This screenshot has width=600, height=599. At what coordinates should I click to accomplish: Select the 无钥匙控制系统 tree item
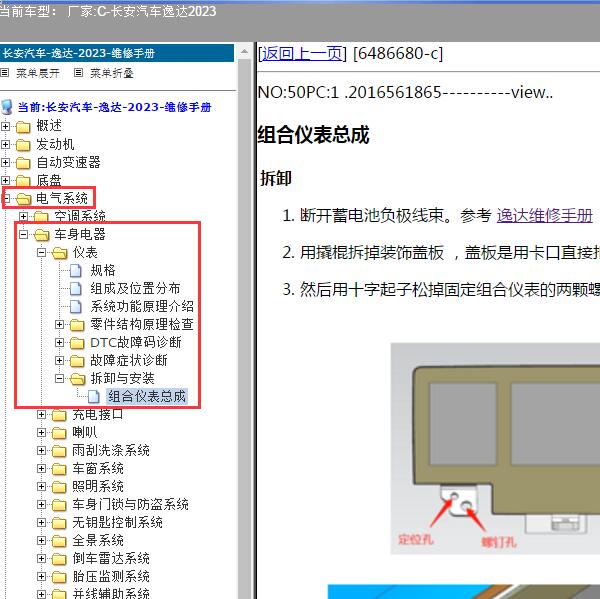click(x=117, y=522)
